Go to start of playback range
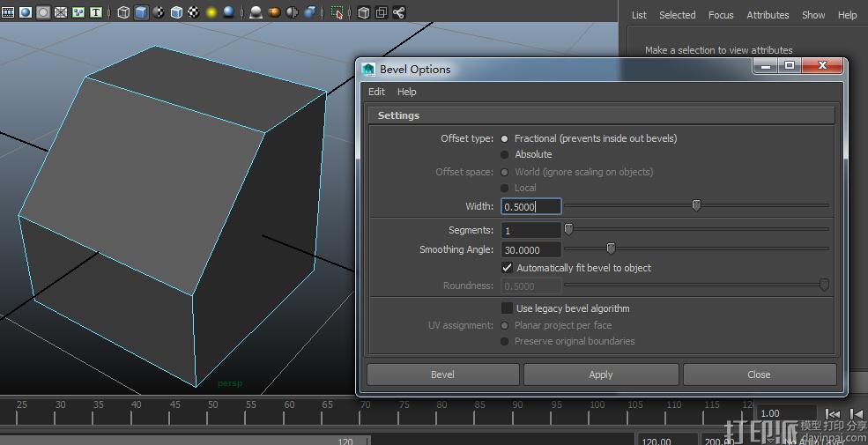This screenshot has width=868, height=445. tap(833, 414)
